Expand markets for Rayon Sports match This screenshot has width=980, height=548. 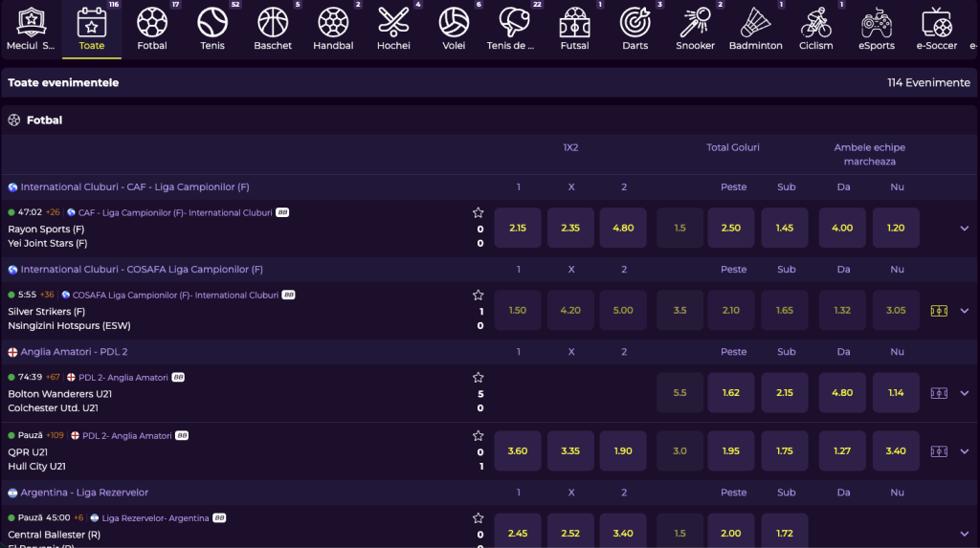coord(965,228)
